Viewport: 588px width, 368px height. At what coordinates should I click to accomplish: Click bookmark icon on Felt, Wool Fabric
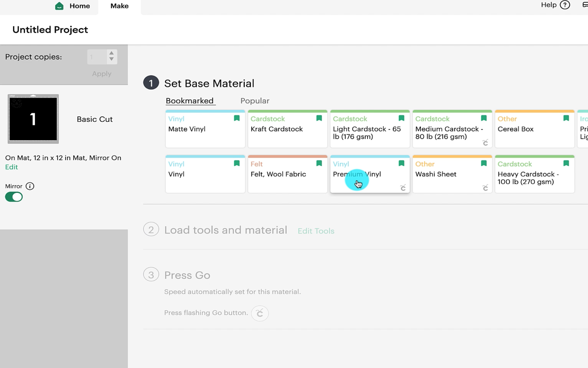(319, 163)
